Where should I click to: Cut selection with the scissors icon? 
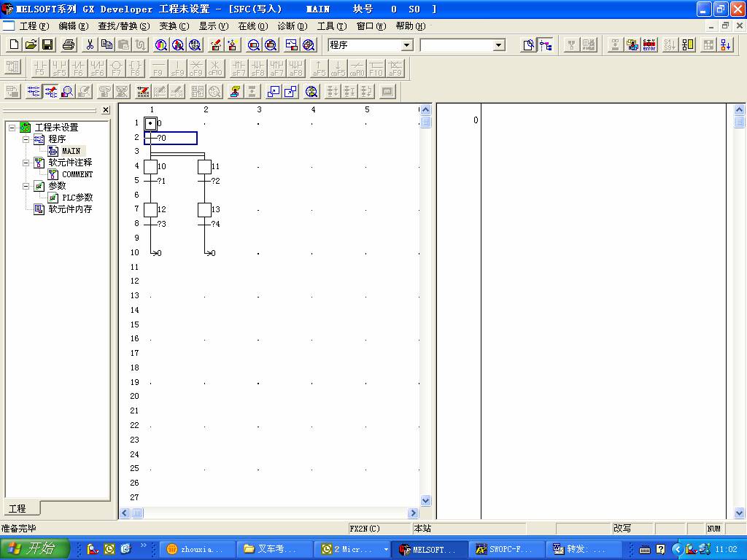coord(90,44)
